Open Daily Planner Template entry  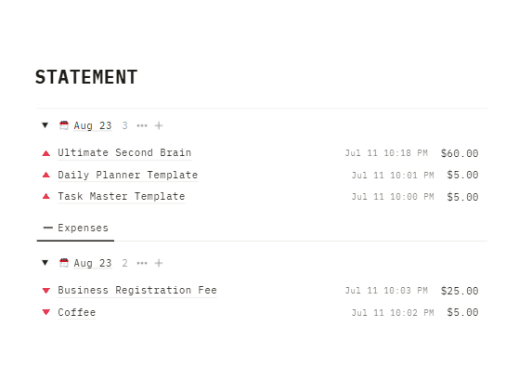128,175
